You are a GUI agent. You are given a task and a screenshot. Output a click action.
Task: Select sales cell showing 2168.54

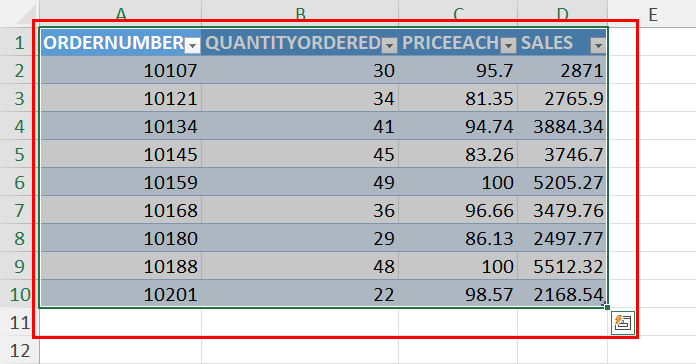click(x=562, y=293)
